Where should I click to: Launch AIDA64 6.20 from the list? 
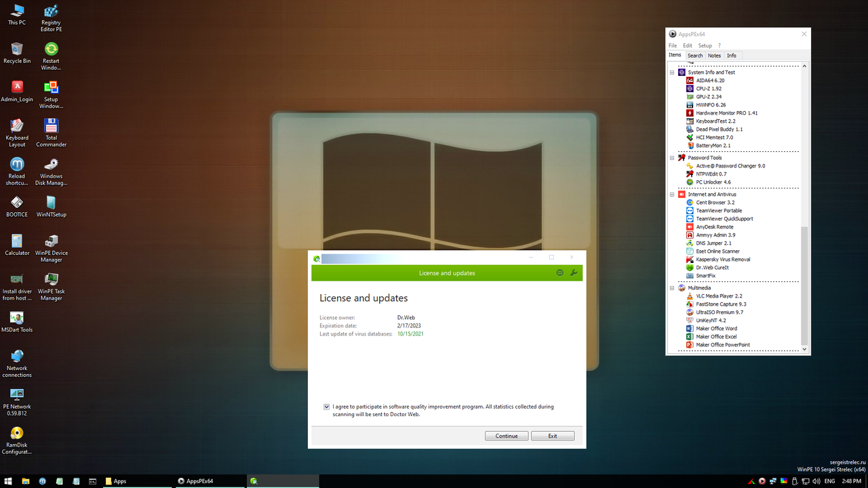705,80
